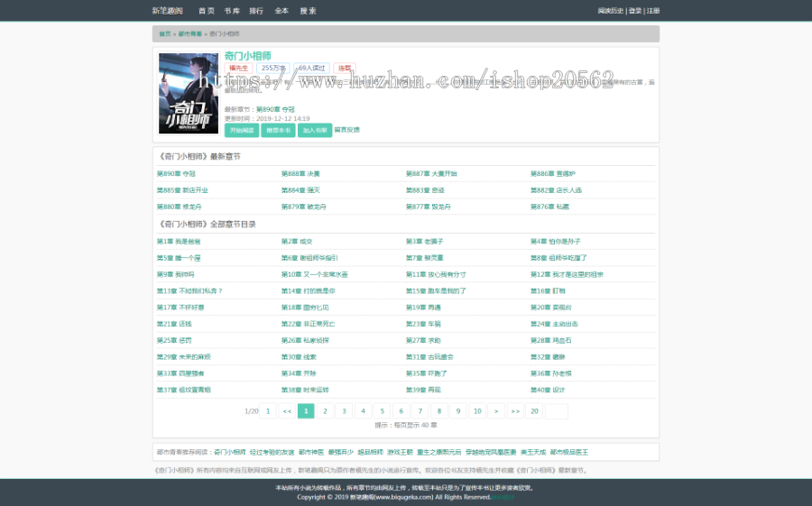Go to page 7 in pagination

420,411
